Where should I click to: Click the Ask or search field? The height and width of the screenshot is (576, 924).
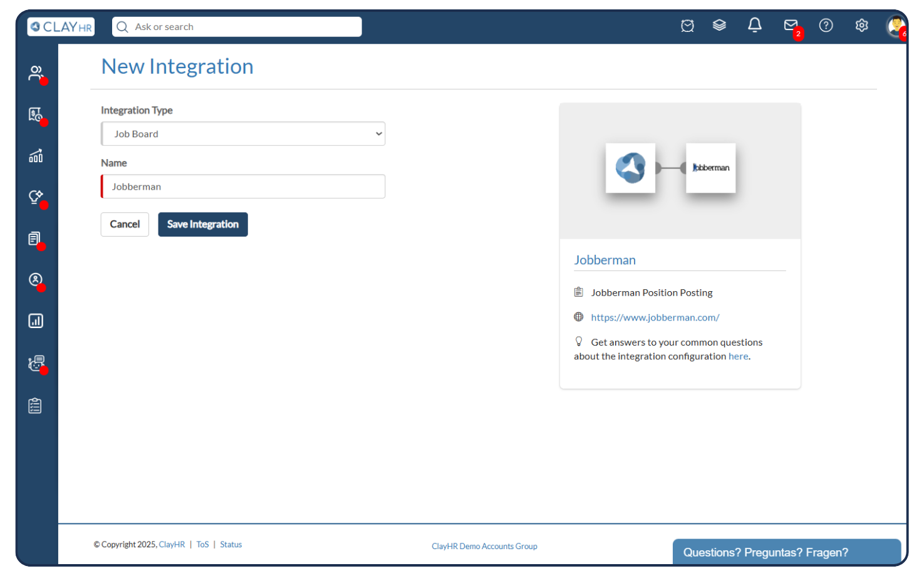pyautogui.click(x=237, y=27)
